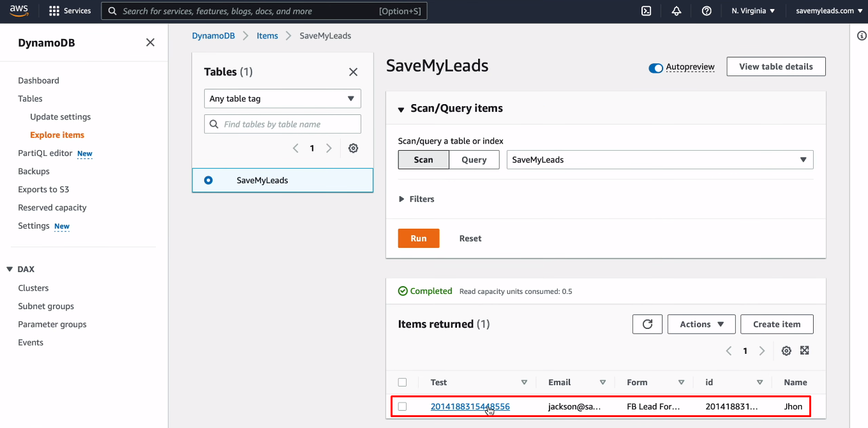The width and height of the screenshot is (868, 428).
Task: Sort by the Form column arrow
Action: pyautogui.click(x=681, y=383)
